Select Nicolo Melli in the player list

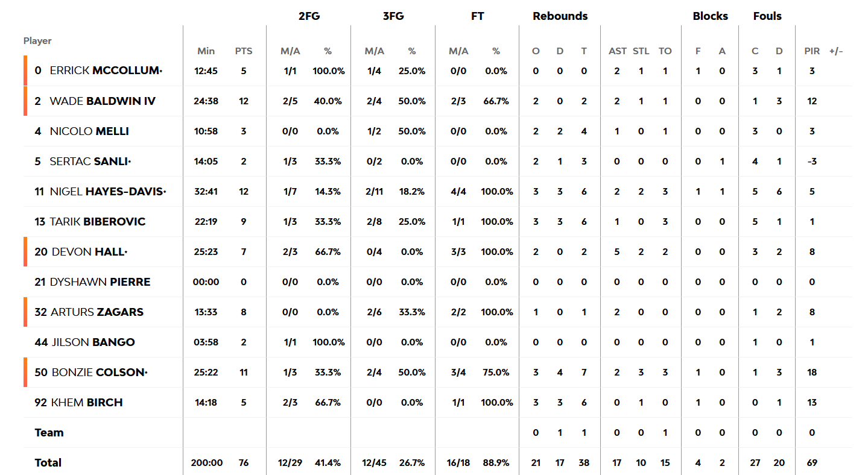(89, 131)
